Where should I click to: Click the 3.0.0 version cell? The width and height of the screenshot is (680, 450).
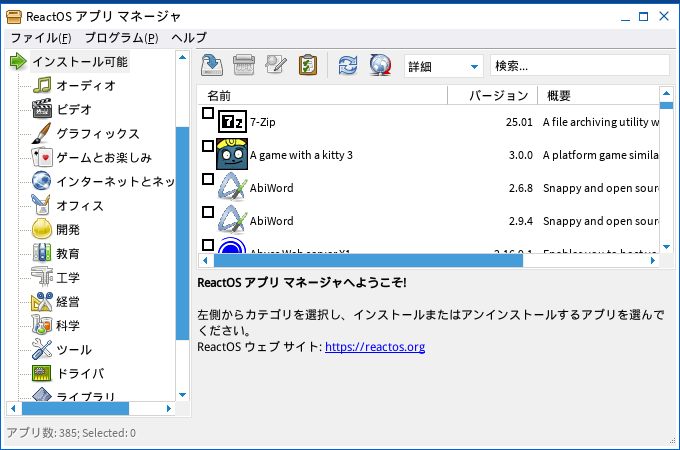click(x=520, y=155)
